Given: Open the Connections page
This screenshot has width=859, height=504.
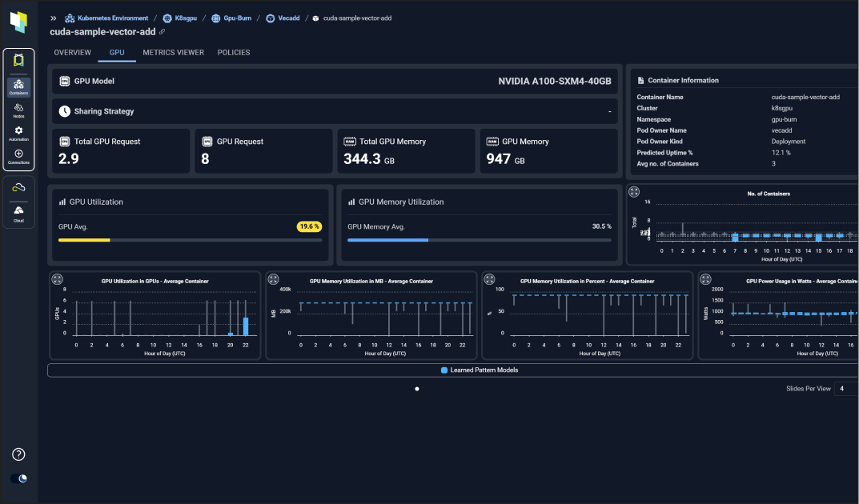Looking at the screenshot, I should (18, 156).
